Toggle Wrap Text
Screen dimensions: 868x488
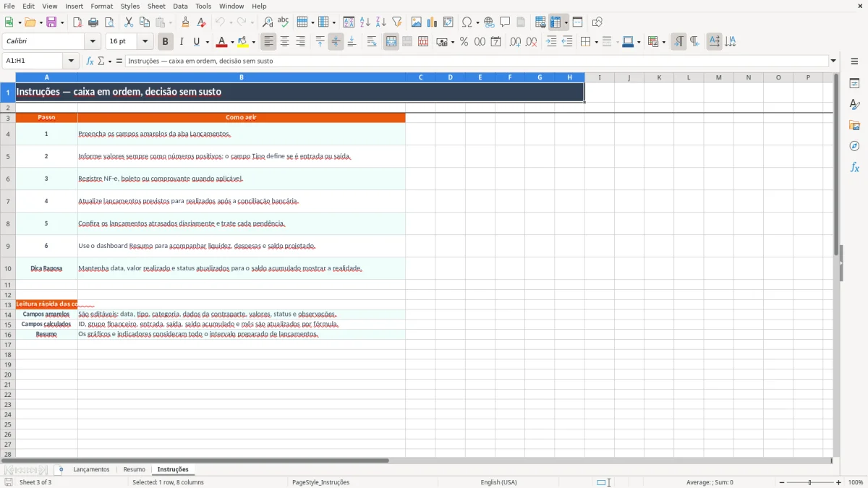pos(372,42)
